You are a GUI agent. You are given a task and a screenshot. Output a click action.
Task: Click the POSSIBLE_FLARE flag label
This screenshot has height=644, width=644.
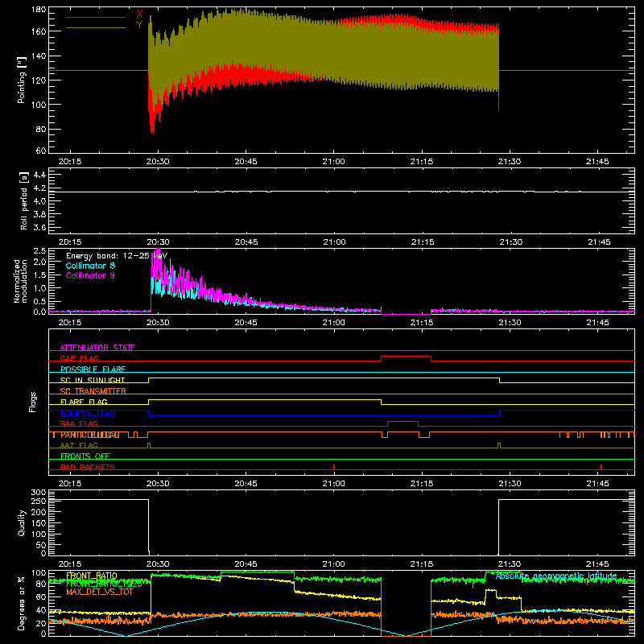point(93,369)
